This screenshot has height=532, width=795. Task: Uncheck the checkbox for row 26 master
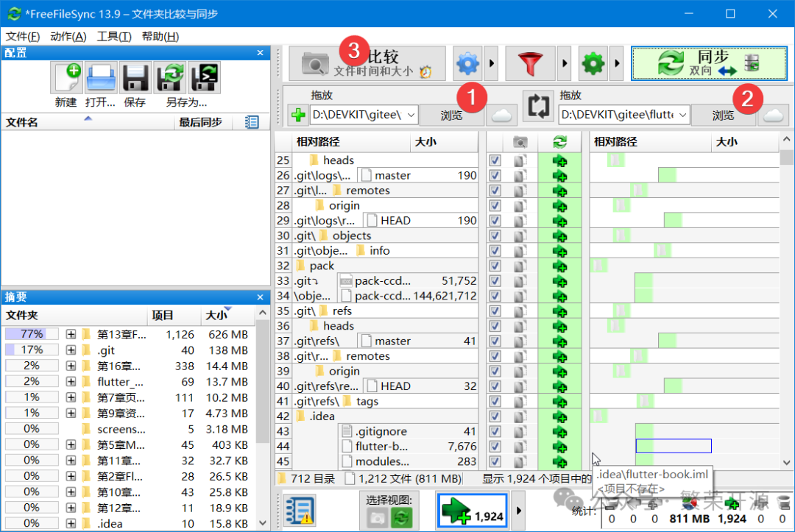point(495,176)
